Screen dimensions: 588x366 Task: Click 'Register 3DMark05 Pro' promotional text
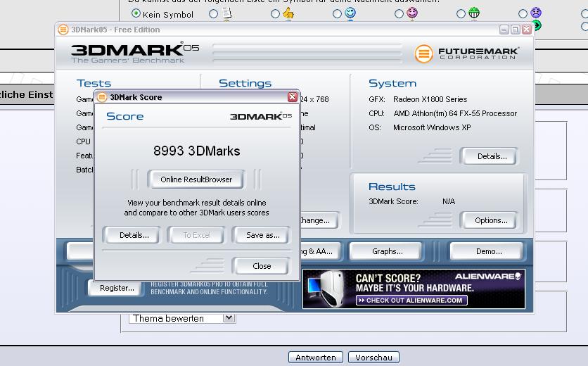209,288
